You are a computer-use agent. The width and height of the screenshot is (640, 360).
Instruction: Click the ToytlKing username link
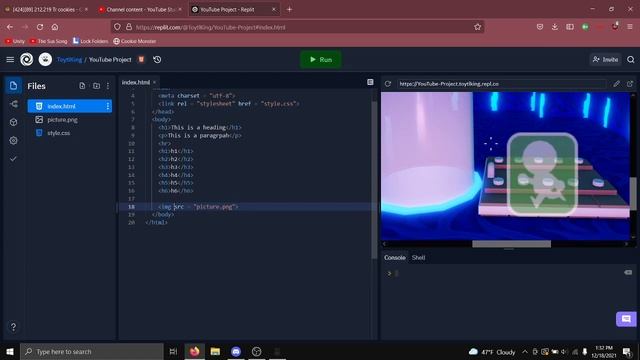(x=69, y=60)
